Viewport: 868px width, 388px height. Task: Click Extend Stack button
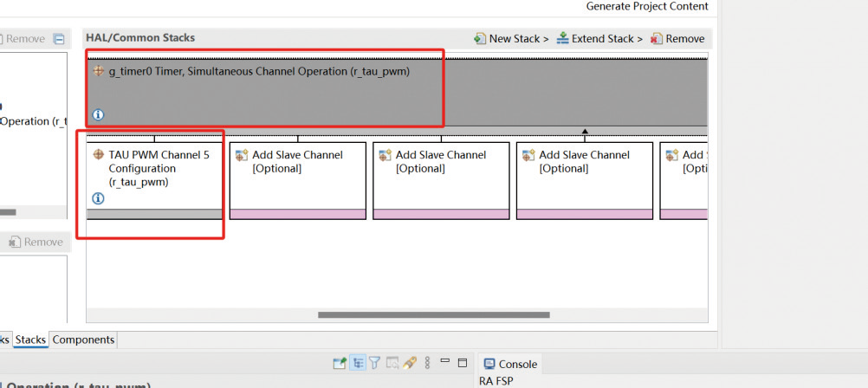(600, 39)
